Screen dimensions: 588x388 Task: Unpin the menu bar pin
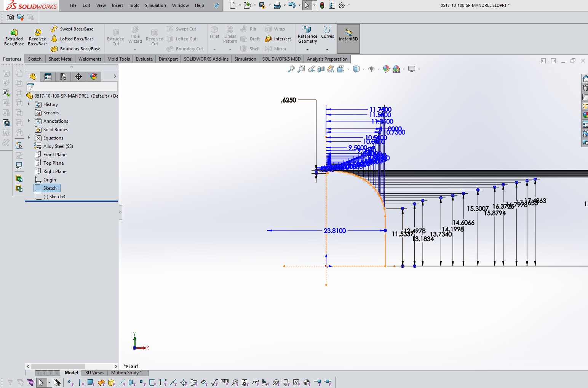coord(217,5)
